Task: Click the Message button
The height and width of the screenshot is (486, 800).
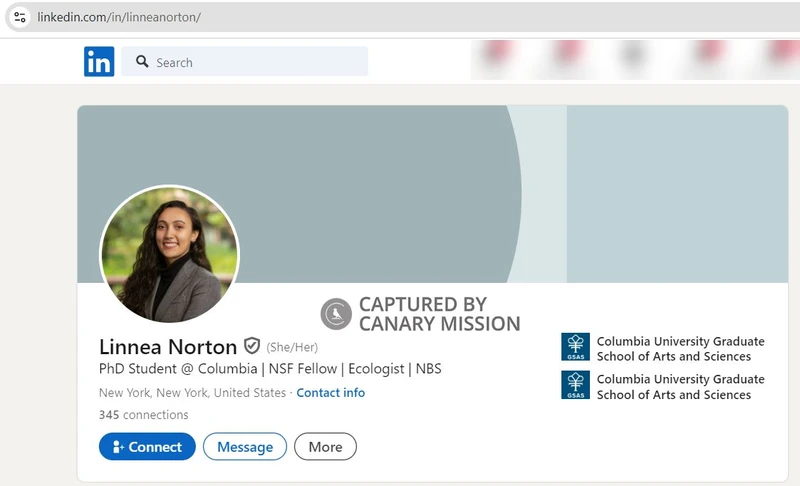Action: [245, 447]
